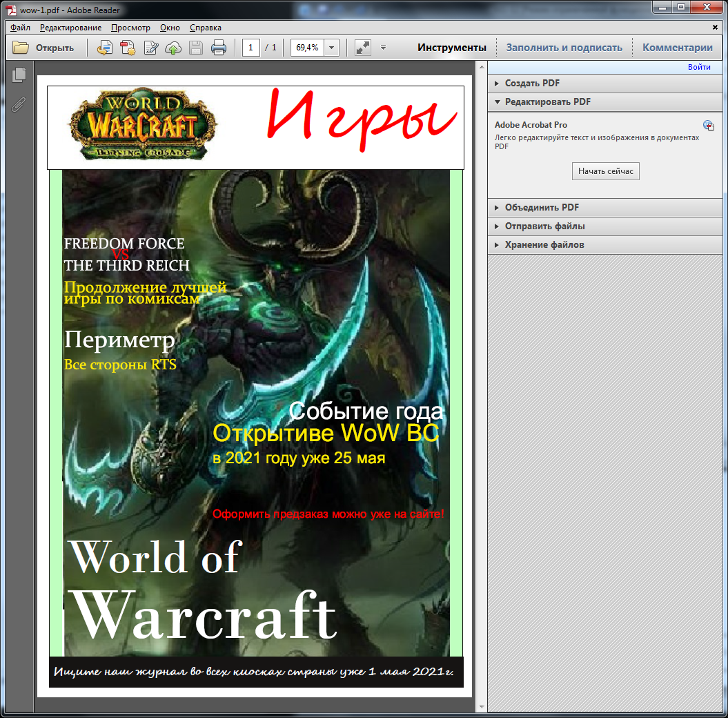
Task: Click the scroll-up arrow of document scrollbar
Action: click(x=482, y=68)
